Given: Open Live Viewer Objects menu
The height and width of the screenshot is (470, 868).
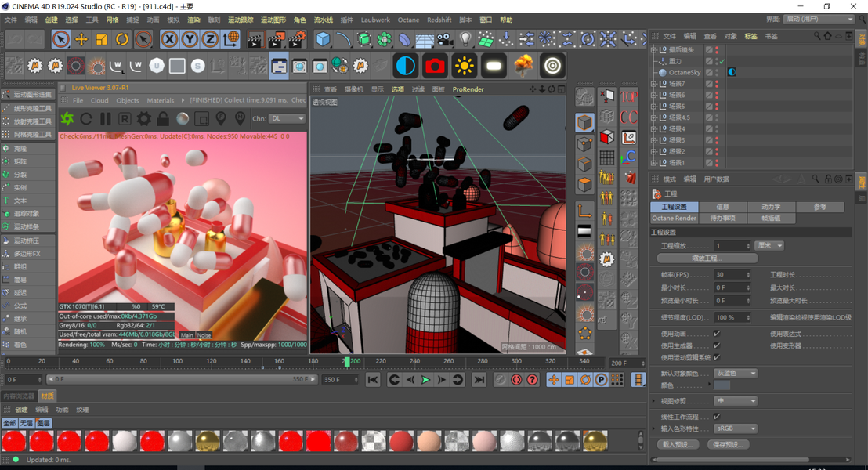Looking at the screenshot, I should [x=128, y=101].
